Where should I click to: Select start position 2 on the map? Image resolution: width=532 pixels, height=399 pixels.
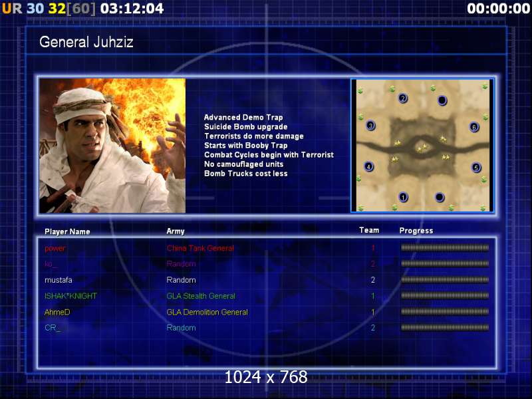click(x=403, y=98)
